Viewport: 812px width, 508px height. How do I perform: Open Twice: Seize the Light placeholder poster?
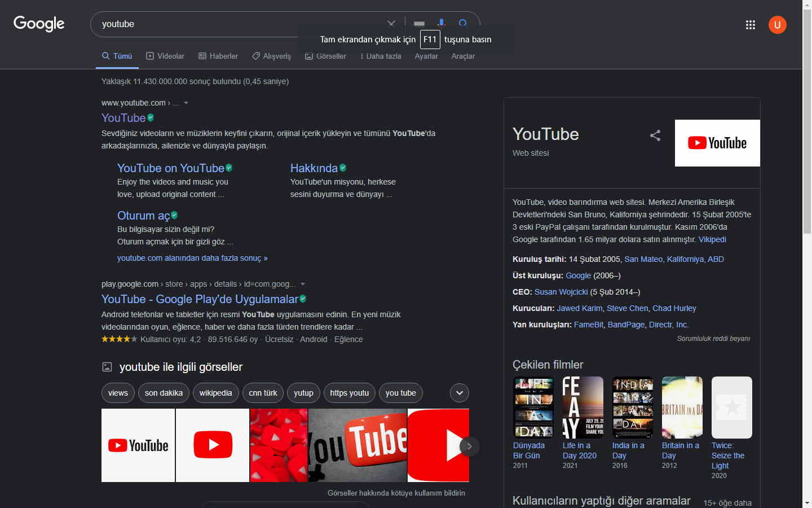click(732, 408)
